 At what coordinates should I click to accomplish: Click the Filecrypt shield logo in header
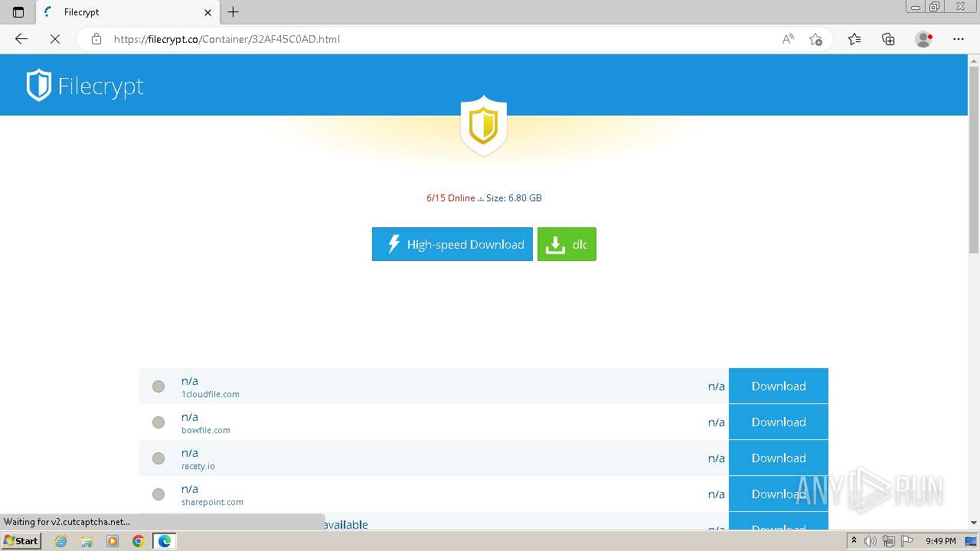(x=39, y=85)
